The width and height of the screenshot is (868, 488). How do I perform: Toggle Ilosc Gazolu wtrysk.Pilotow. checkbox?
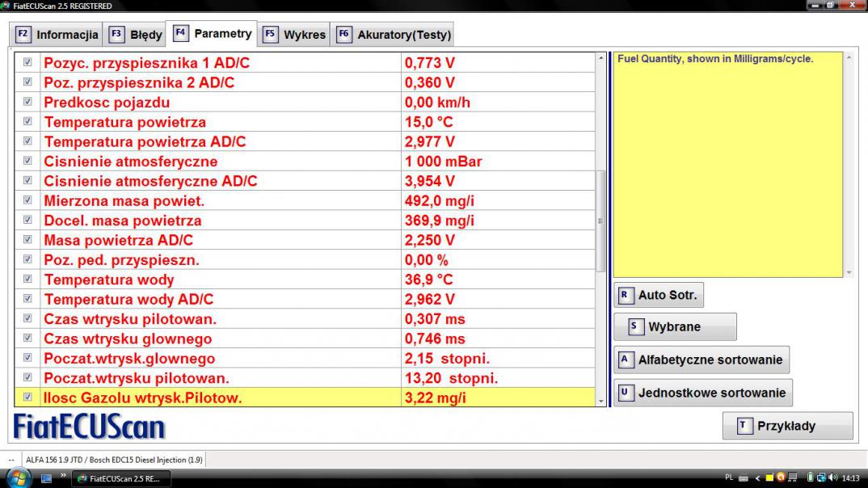[x=27, y=398]
